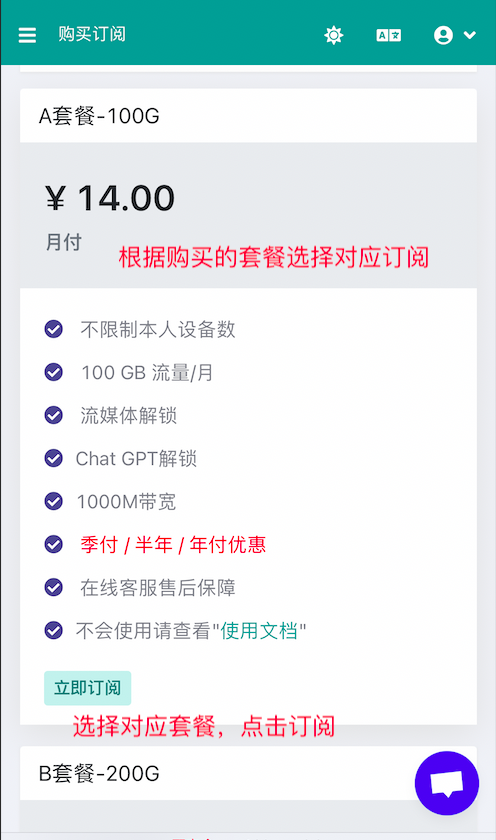Image resolution: width=496 pixels, height=840 pixels.
Task: Click checkmark beside 季付 / 半年 / 年付优惠
Action: click(54, 544)
